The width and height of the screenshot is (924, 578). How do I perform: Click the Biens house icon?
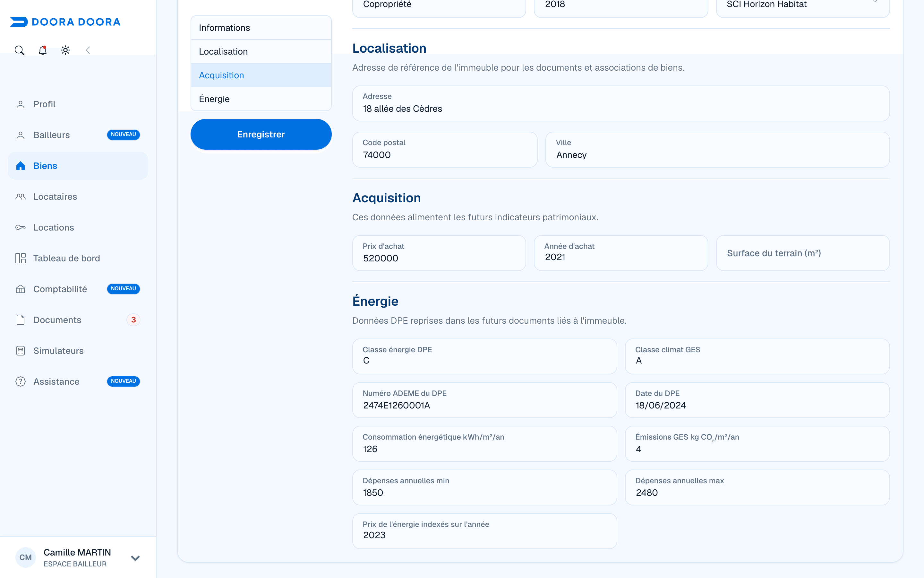21,166
